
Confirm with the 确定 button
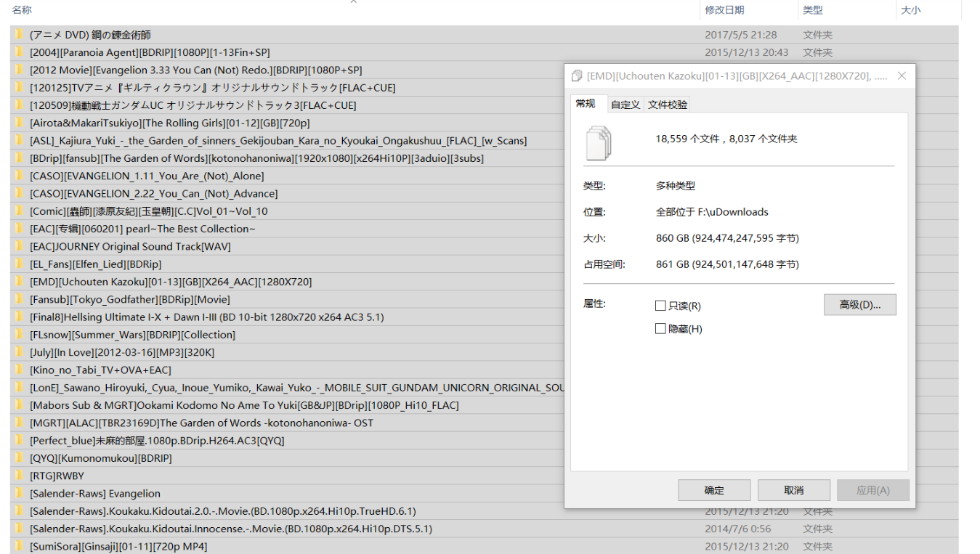(714, 490)
